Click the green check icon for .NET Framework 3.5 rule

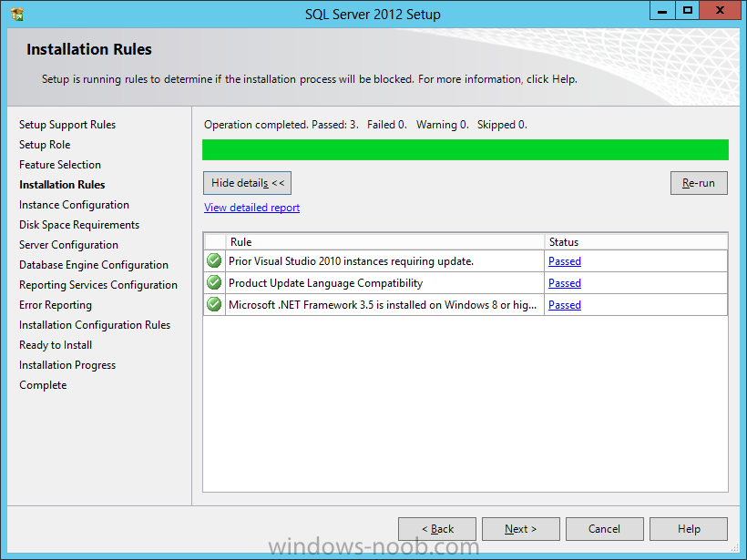coord(214,305)
